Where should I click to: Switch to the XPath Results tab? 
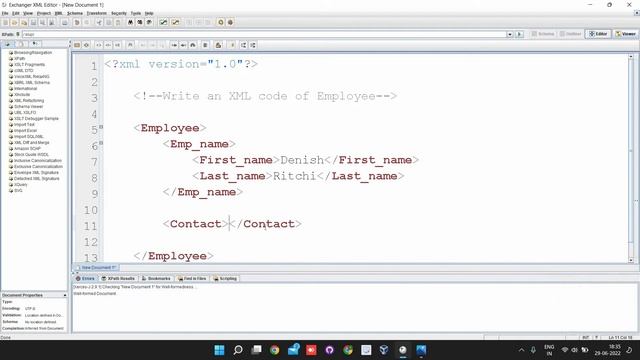point(118,278)
